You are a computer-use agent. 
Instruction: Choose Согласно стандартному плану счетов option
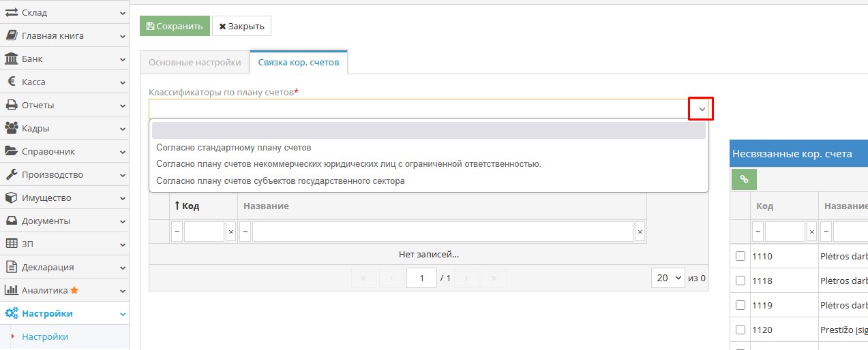(x=233, y=147)
